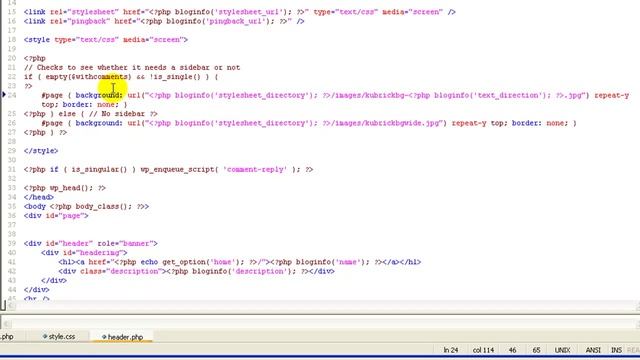Click the 'pingback_url' string on line 16
Viewport: 640px width, 360px height.
236,21
